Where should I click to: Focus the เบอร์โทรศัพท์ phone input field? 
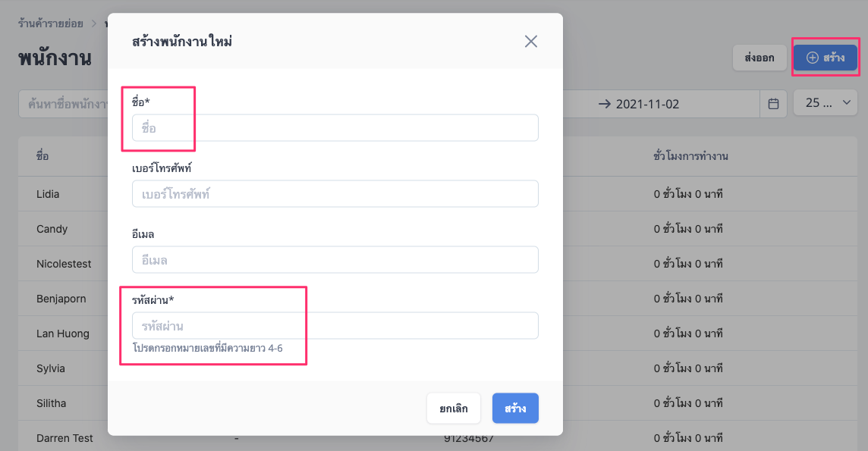point(335,193)
